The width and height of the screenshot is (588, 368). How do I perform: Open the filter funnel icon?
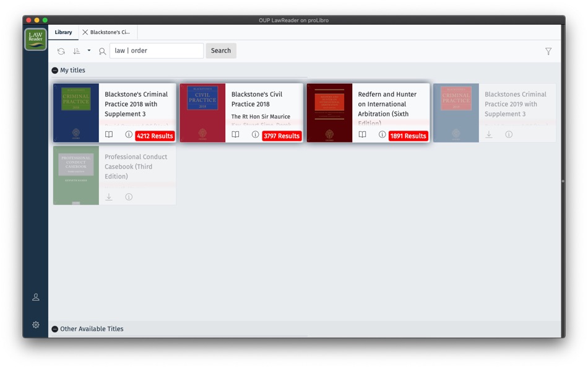[548, 51]
